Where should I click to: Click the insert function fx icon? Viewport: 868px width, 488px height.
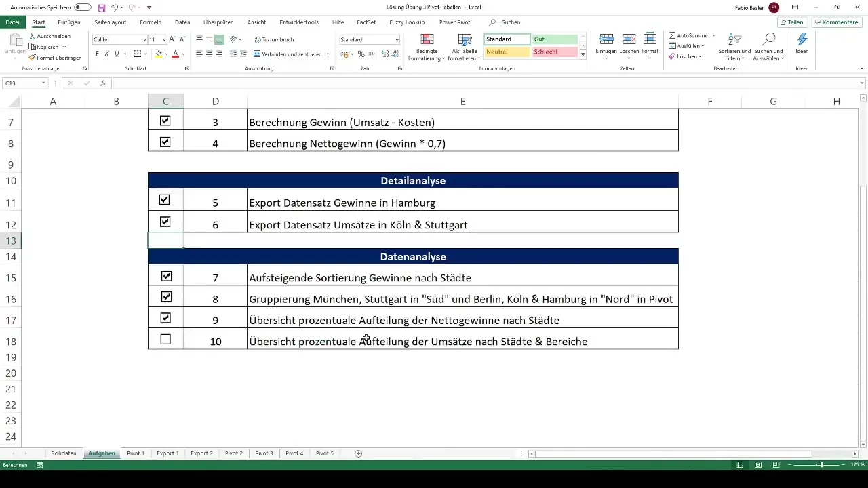pyautogui.click(x=103, y=83)
